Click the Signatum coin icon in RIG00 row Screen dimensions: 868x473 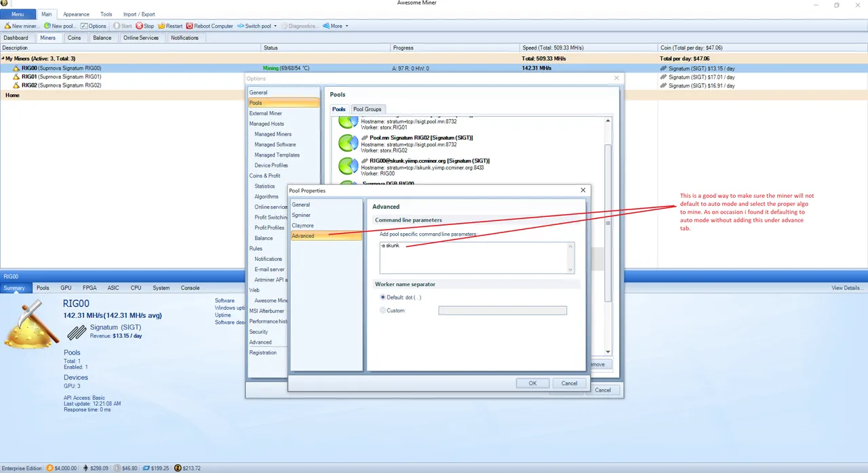click(x=663, y=68)
